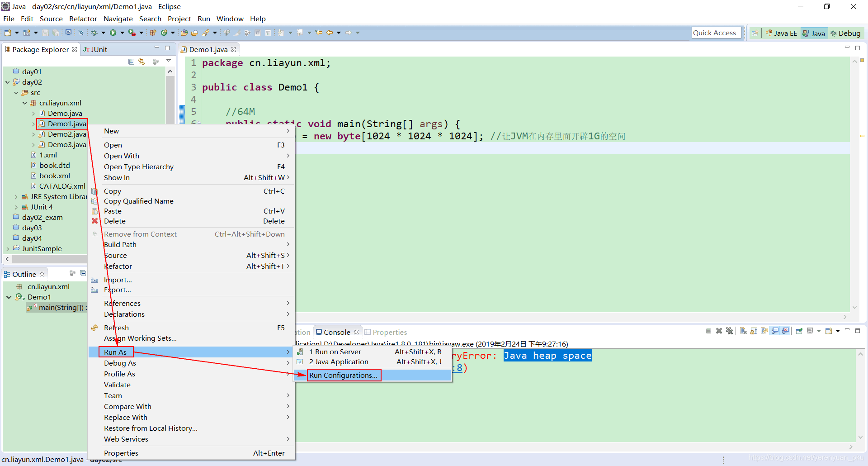Image resolution: width=868 pixels, height=466 pixels.
Task: Click the Save toolbar icon
Action: 45,33
